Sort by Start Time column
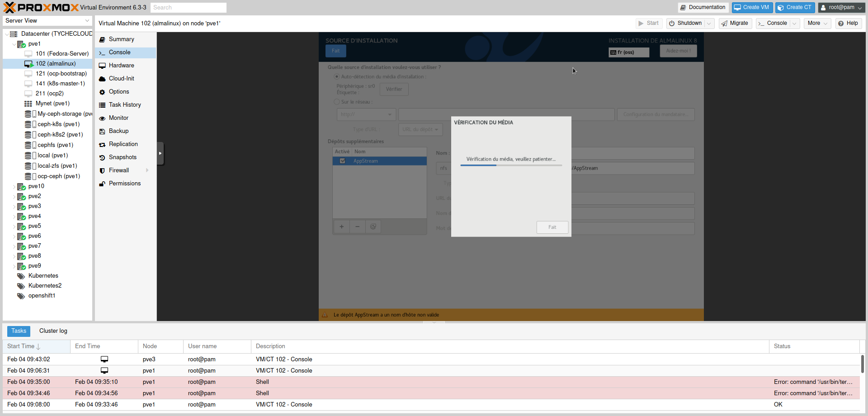Viewport: 868px width, 416px height. (36, 346)
